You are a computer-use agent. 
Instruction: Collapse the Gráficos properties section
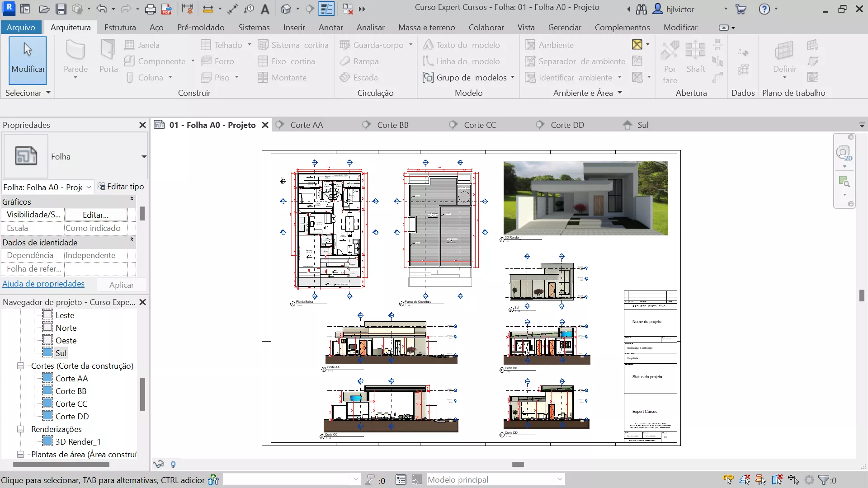coord(132,199)
